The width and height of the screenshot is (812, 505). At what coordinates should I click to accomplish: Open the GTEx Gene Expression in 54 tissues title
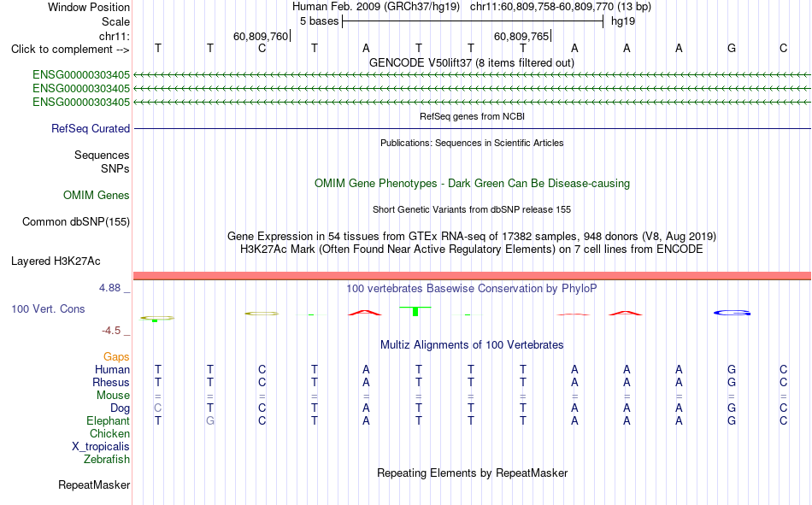click(x=472, y=236)
